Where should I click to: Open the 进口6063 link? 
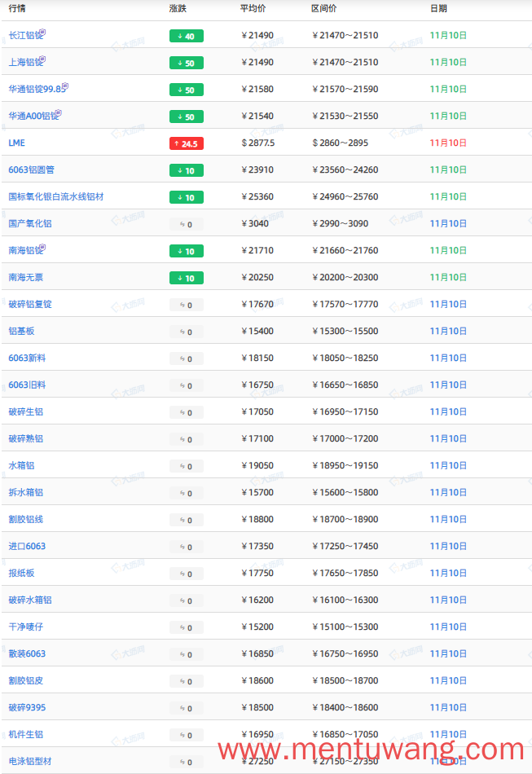(x=27, y=546)
